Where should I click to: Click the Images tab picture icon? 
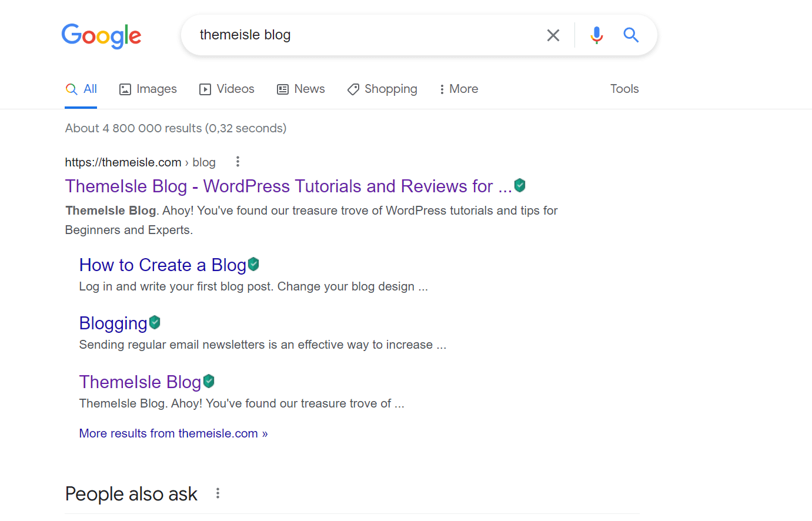pyautogui.click(x=125, y=89)
